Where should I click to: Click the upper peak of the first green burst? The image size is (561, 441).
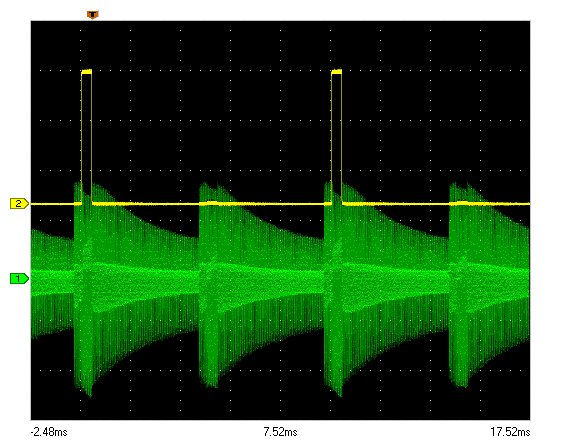point(77,184)
